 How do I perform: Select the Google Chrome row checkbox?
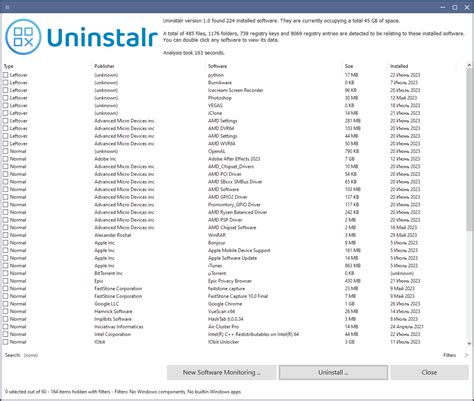point(6,304)
